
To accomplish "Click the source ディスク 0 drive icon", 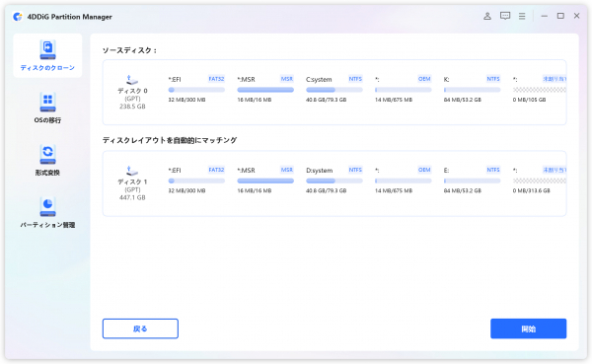I will click(x=132, y=80).
